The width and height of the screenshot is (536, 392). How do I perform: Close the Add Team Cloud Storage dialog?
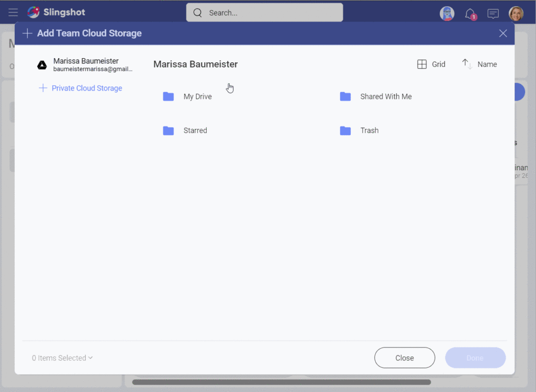point(503,33)
